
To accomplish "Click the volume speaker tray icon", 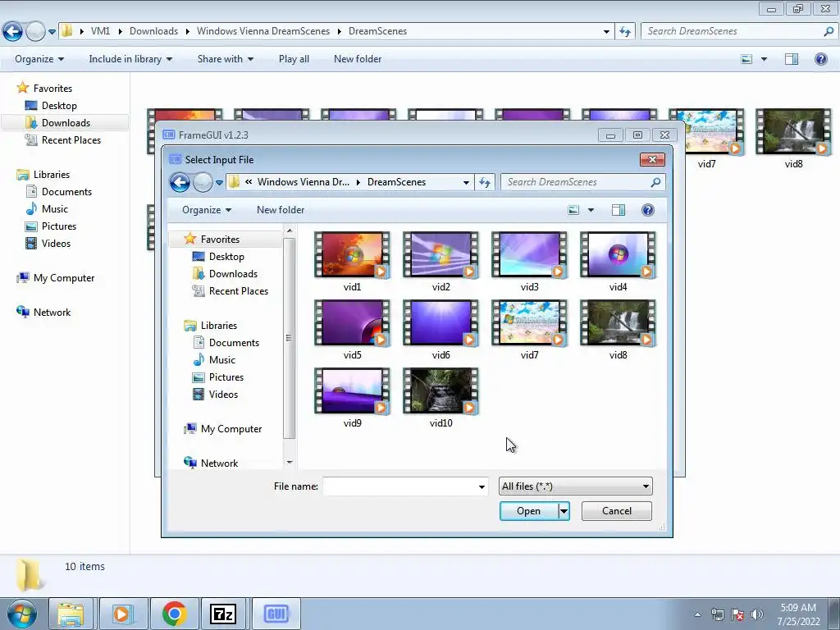I will pos(756,614).
